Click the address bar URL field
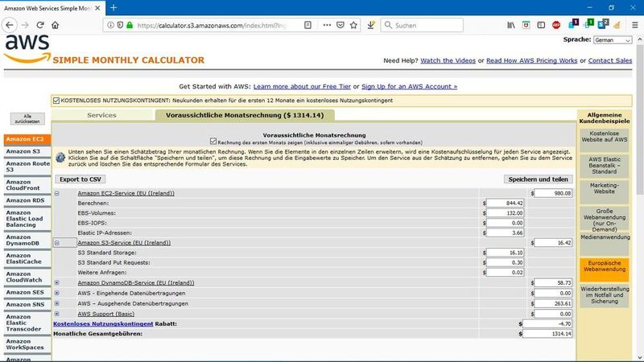Viewport: 644px width, 362px height. (x=212, y=25)
